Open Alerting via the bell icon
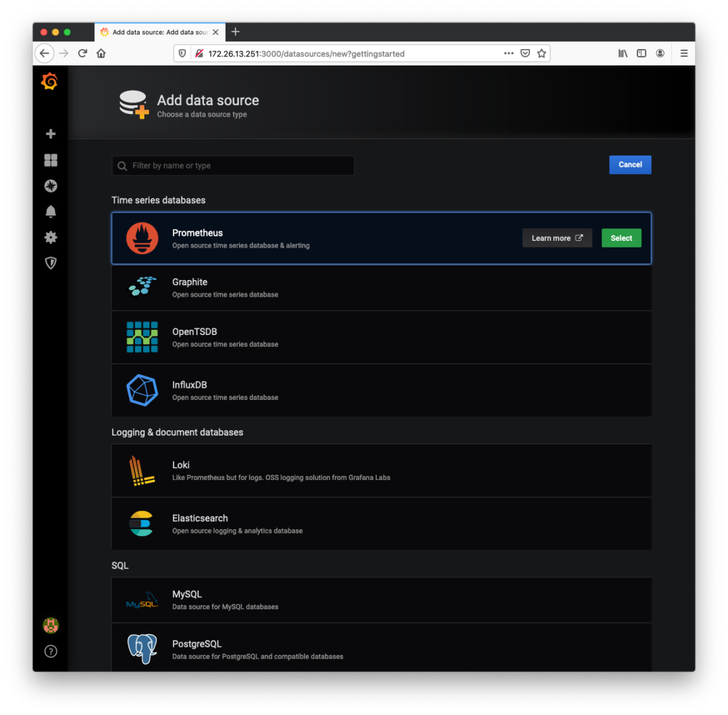The image size is (728, 715). coord(50,211)
